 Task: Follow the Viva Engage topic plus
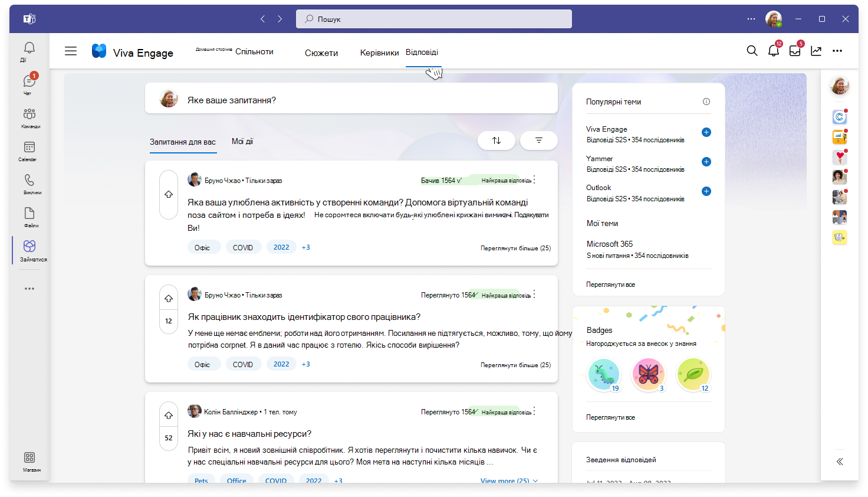point(706,132)
